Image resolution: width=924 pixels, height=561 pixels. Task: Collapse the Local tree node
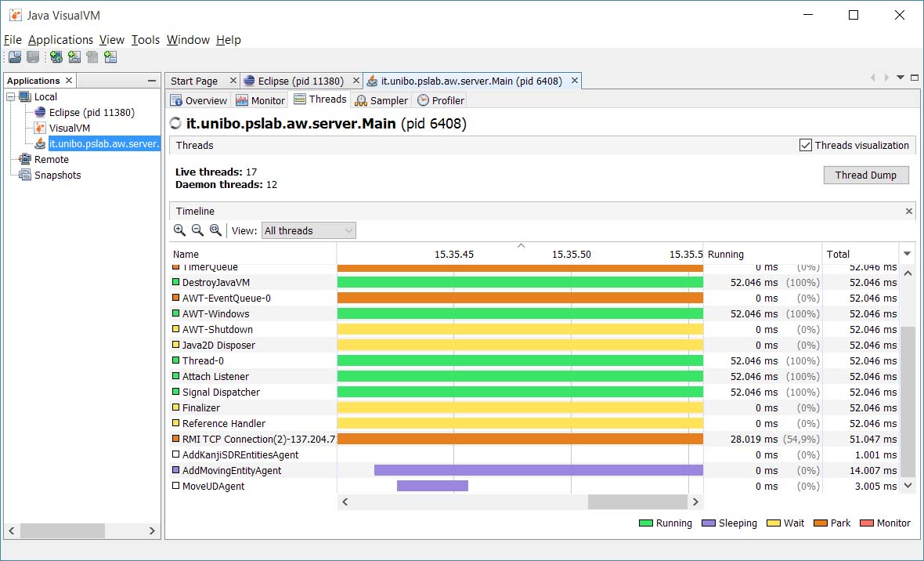point(11,96)
